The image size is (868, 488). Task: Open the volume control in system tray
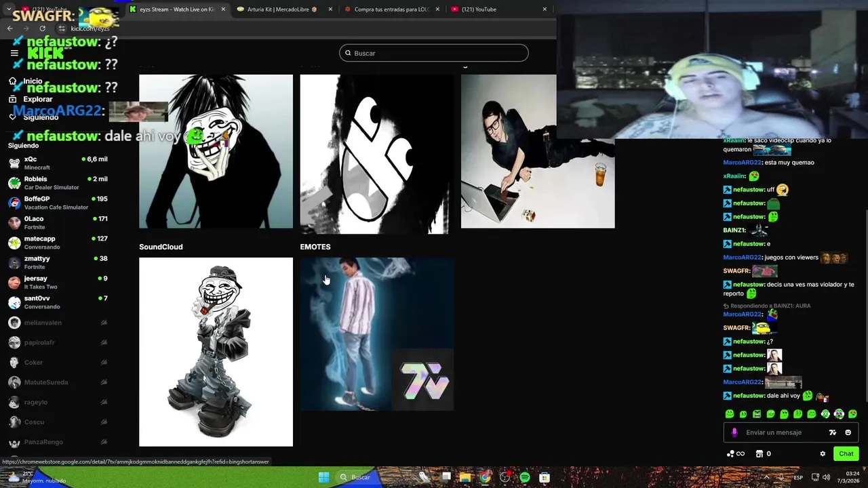826,478
